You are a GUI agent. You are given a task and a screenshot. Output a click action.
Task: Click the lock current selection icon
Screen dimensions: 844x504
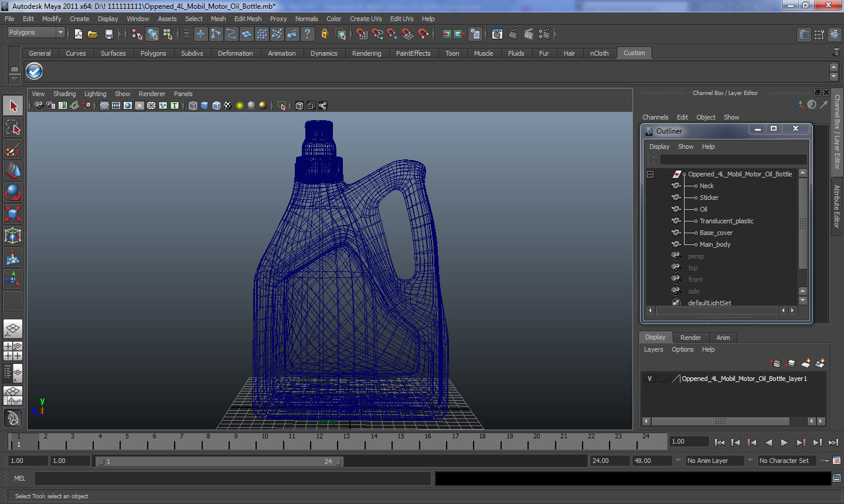(324, 34)
